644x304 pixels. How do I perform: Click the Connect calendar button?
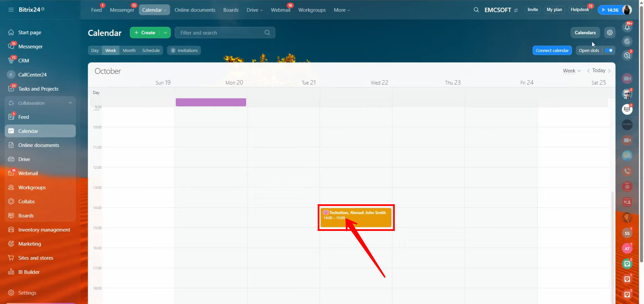(x=552, y=50)
